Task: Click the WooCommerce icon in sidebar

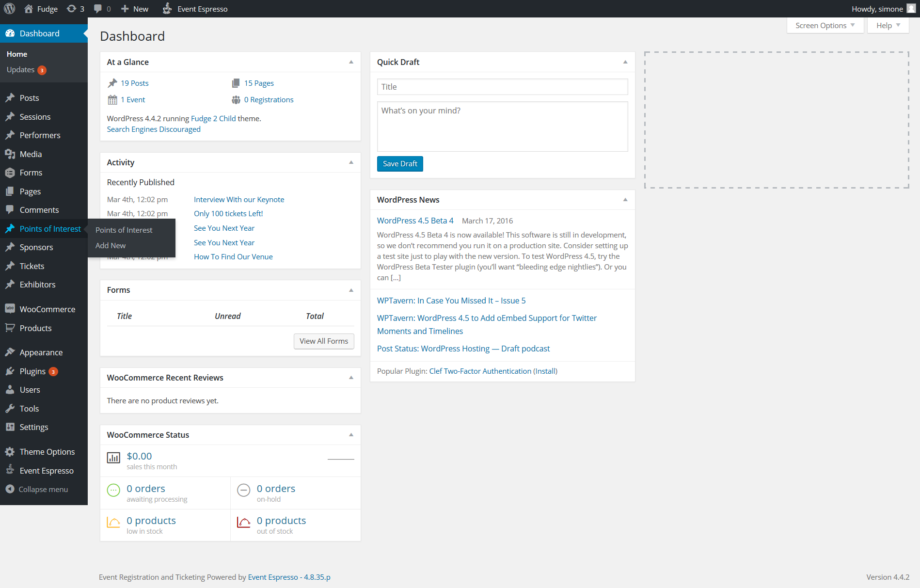Action: tap(10, 309)
